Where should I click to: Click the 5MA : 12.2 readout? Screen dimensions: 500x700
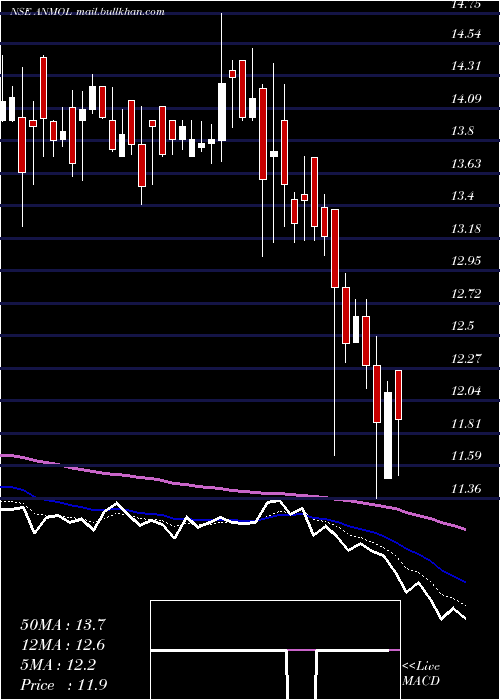(58, 665)
